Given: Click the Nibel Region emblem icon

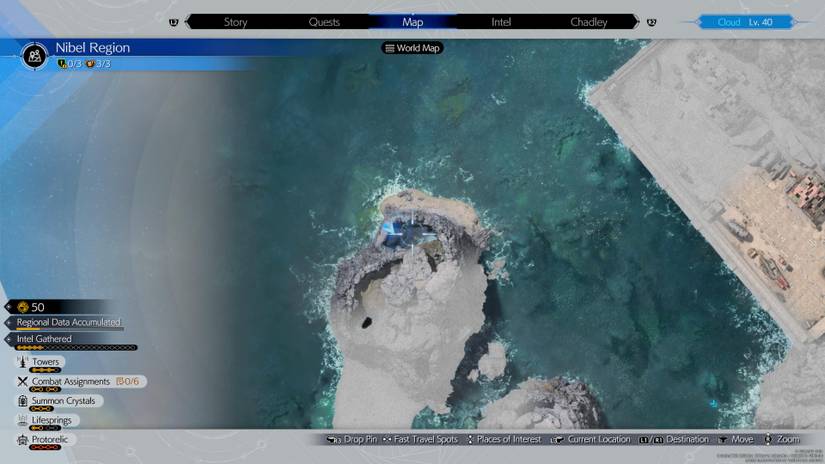Looking at the screenshot, I should 37,55.
